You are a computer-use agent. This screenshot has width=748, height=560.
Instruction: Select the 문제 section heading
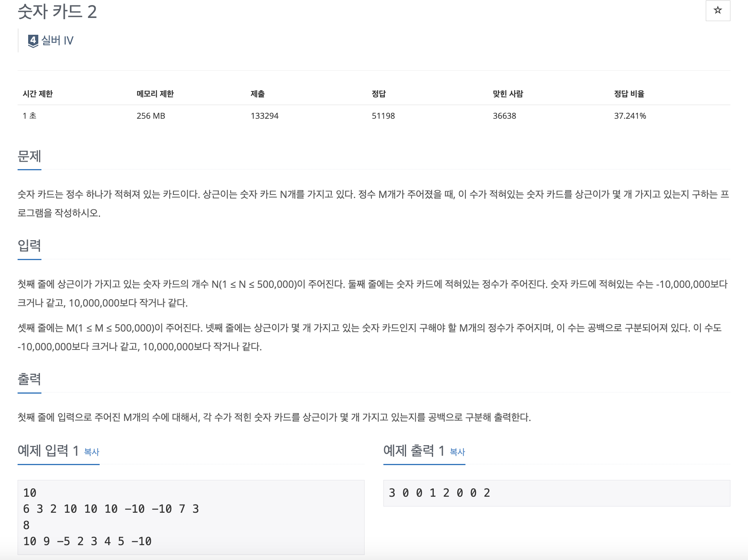point(29,157)
